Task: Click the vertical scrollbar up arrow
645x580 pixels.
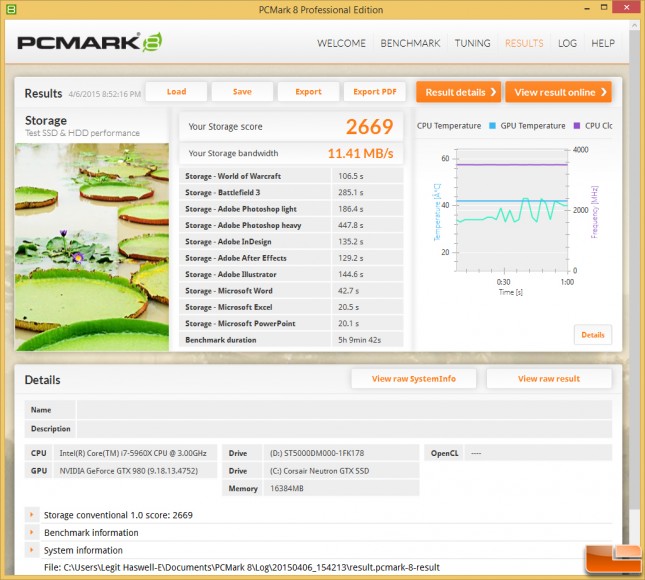Action: 634,26
